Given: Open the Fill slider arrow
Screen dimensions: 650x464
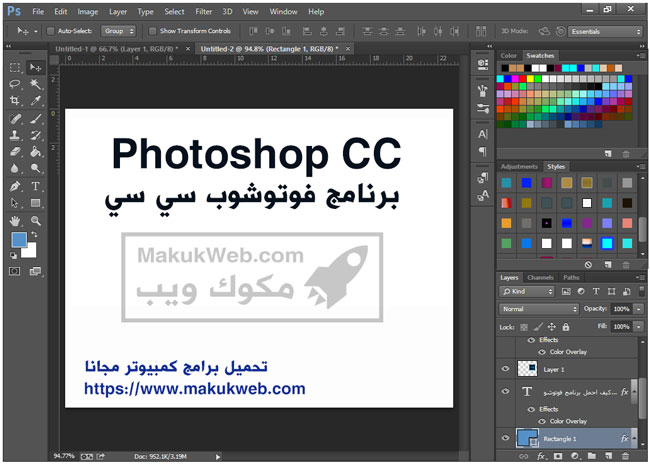Looking at the screenshot, I should click(x=639, y=327).
